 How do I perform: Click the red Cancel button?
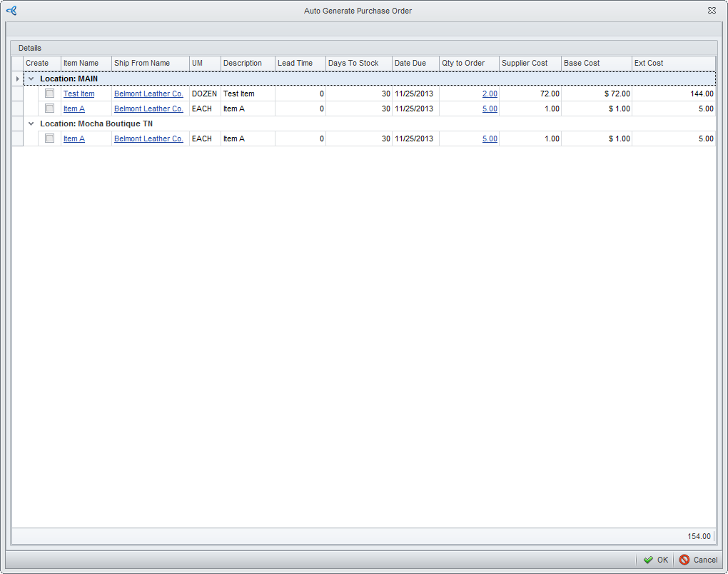[x=699, y=560]
